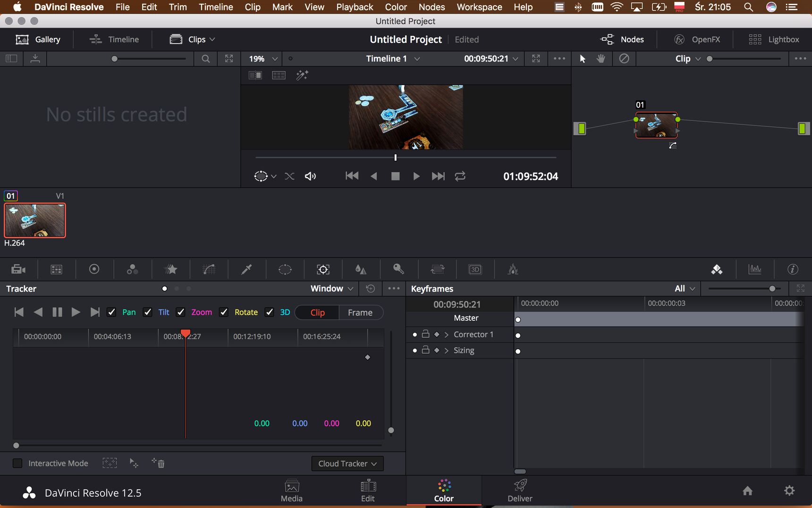This screenshot has width=812, height=508.
Task: Open the Nodes menu in the menu bar
Action: click(431, 7)
